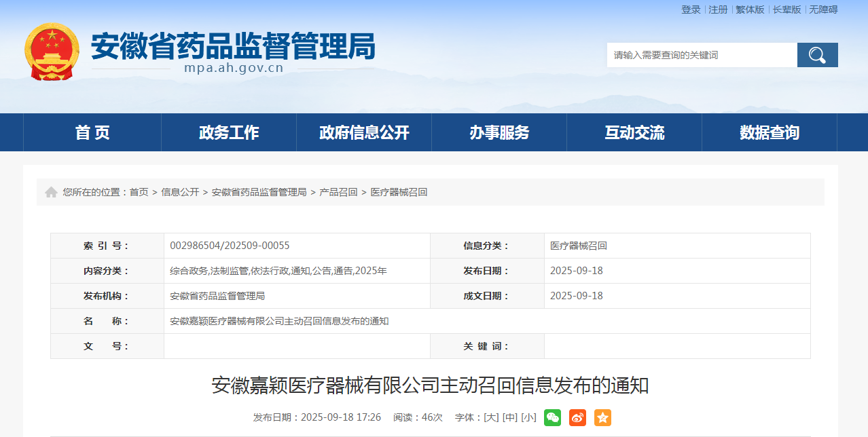Viewport: 868px width, 437px height.
Task: Click the 注册 register link
Action: 718,9
